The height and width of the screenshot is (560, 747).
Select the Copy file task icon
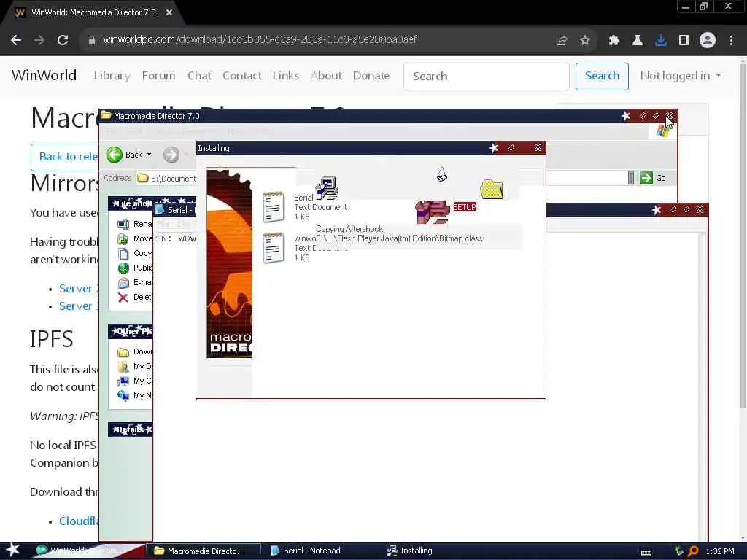[123, 253]
